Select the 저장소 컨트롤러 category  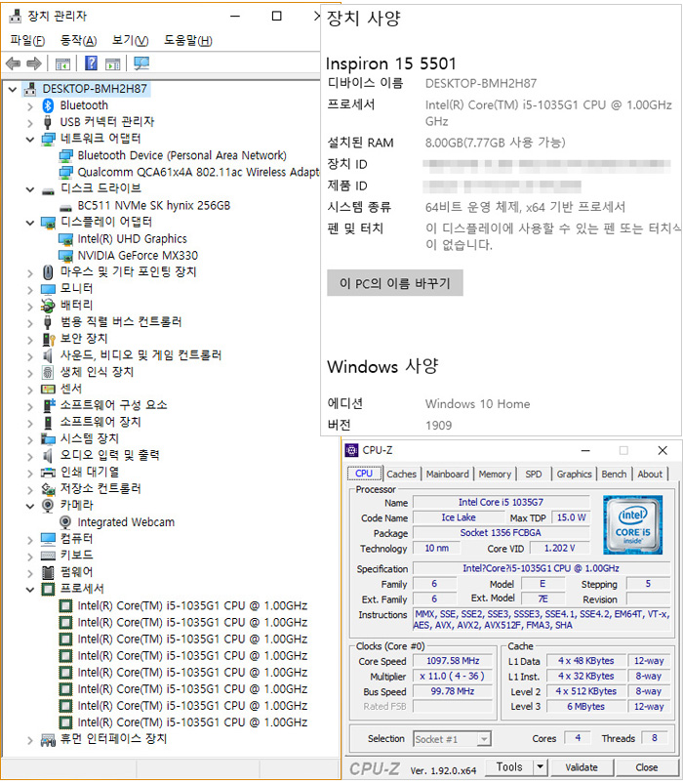click(100, 488)
